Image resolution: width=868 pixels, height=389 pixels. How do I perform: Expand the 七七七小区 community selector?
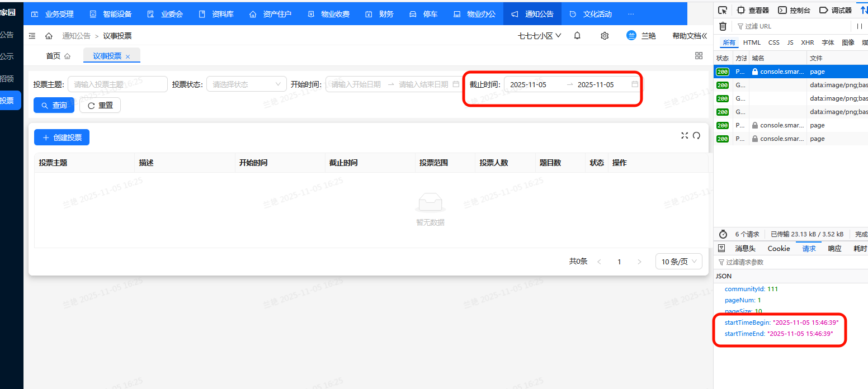(540, 36)
